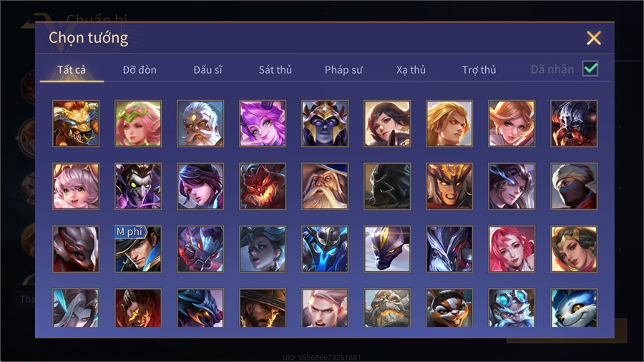Open the Đấu sĩ tab
The height and width of the screenshot is (362, 644).
click(x=208, y=70)
